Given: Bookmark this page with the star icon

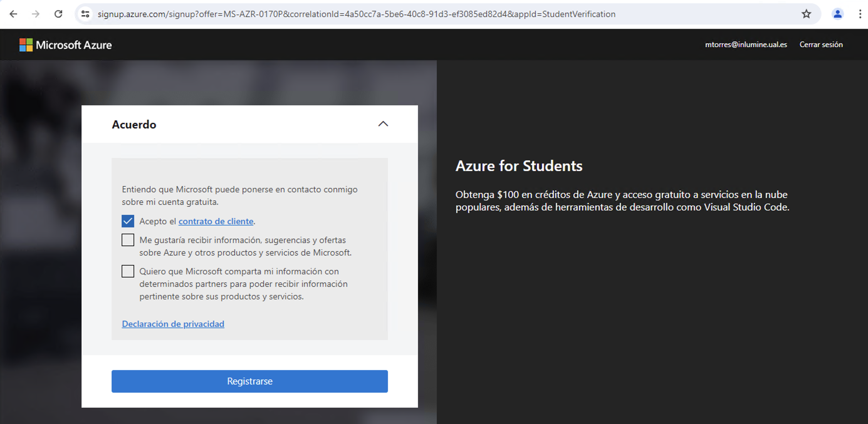Looking at the screenshot, I should pyautogui.click(x=806, y=14).
